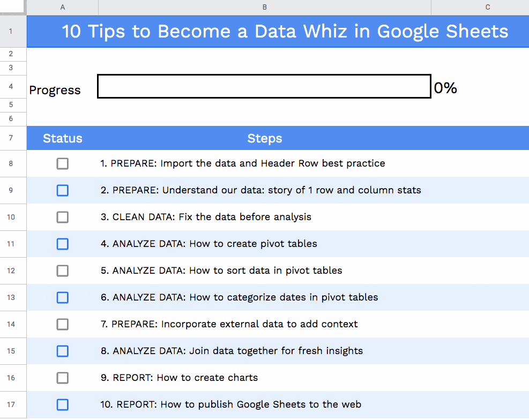The height and width of the screenshot is (420, 529).
Task: Tick the box for categorizing dates in pivot tables
Action: pos(63,297)
